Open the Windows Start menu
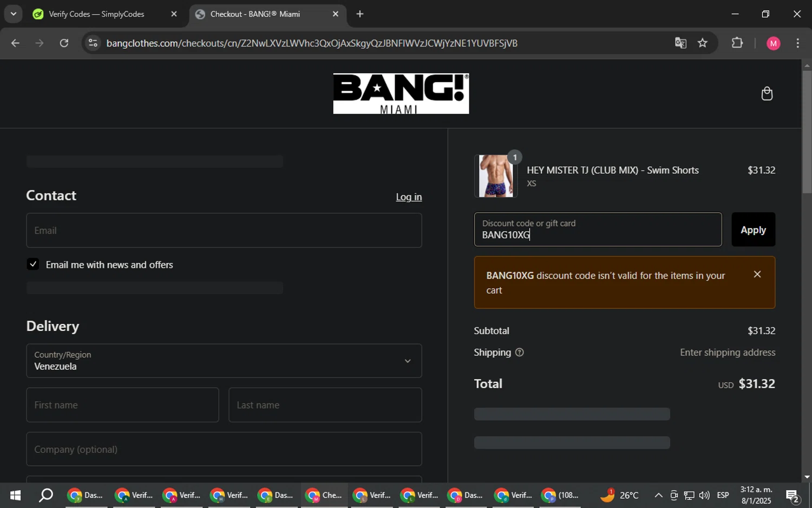This screenshot has height=508, width=812. [15, 495]
